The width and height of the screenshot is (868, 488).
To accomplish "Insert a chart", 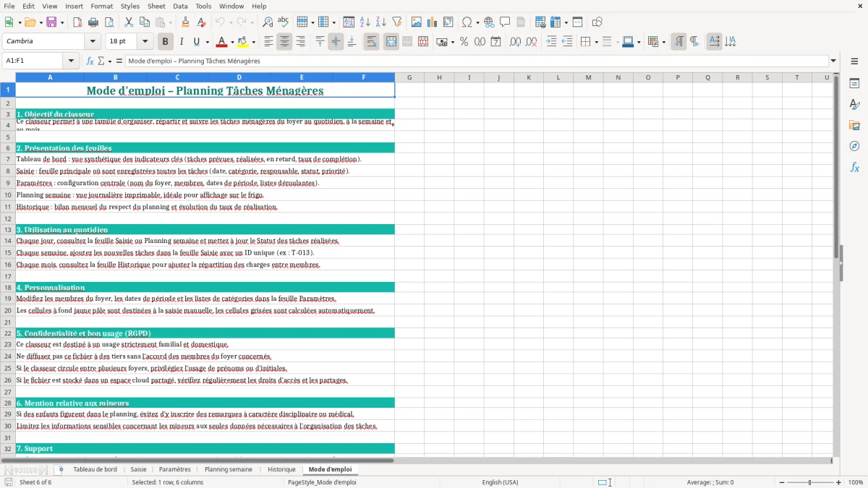I will pos(433,22).
